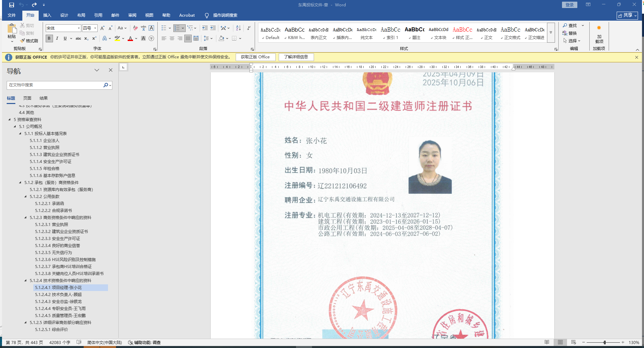Toggle Underline formatting

point(65,38)
